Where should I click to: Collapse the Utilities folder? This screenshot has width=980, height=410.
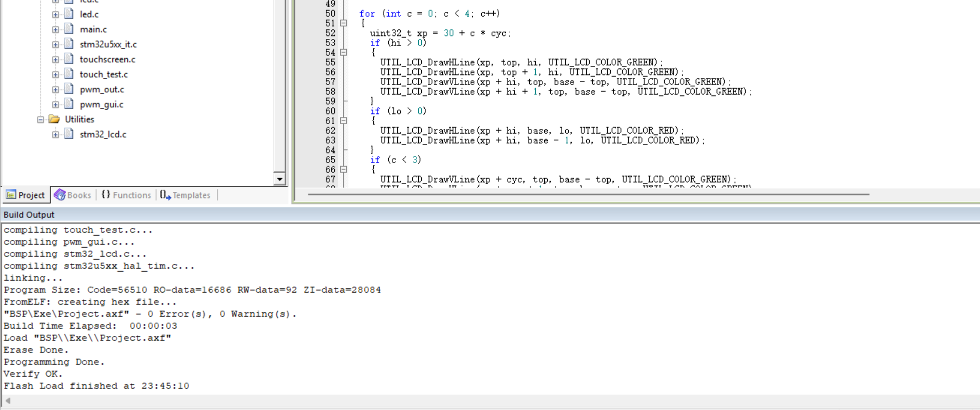pyautogui.click(x=40, y=119)
